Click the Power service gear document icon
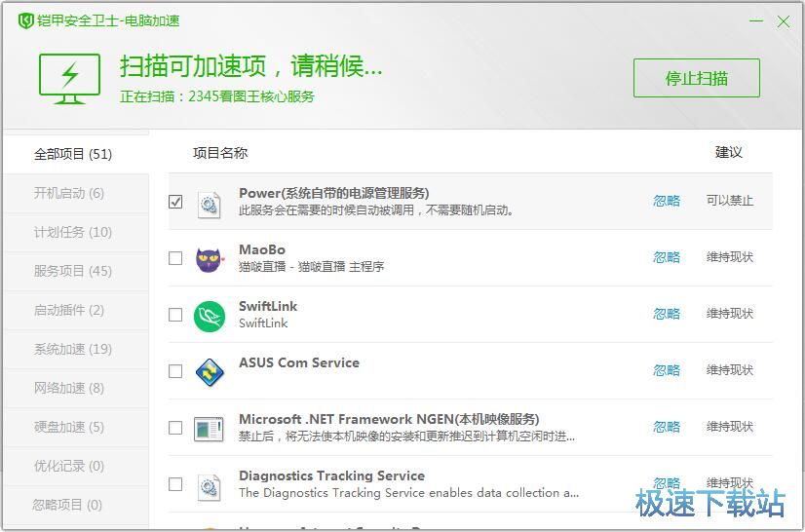 pos(210,205)
